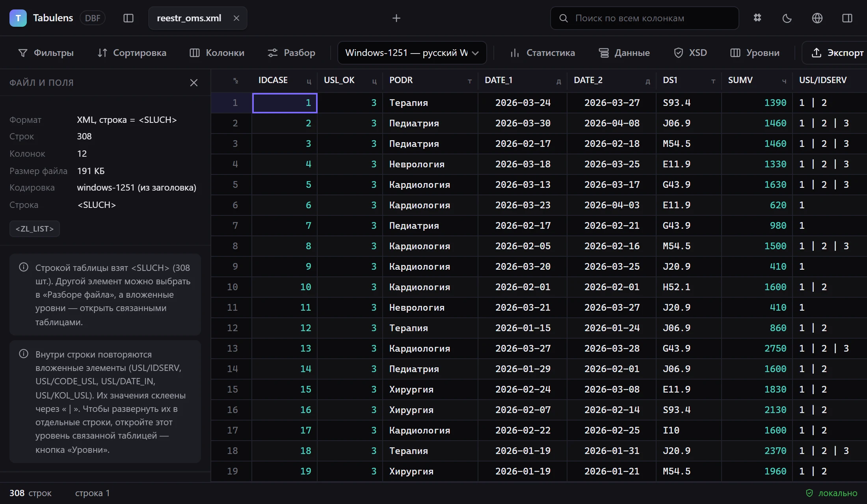Screen dimensions: 867x504
Task: Open XSD schema validation
Action: (x=690, y=53)
